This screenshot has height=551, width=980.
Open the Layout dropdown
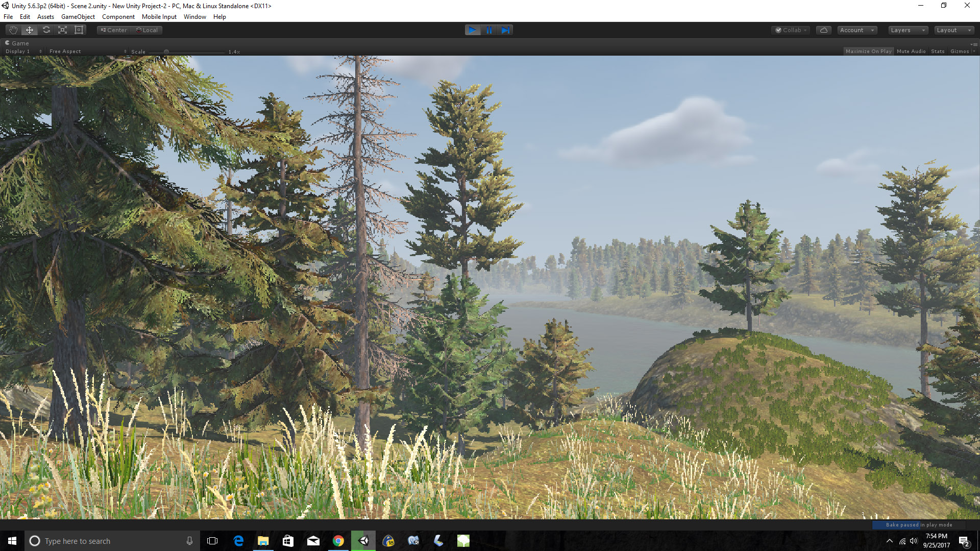pos(953,30)
